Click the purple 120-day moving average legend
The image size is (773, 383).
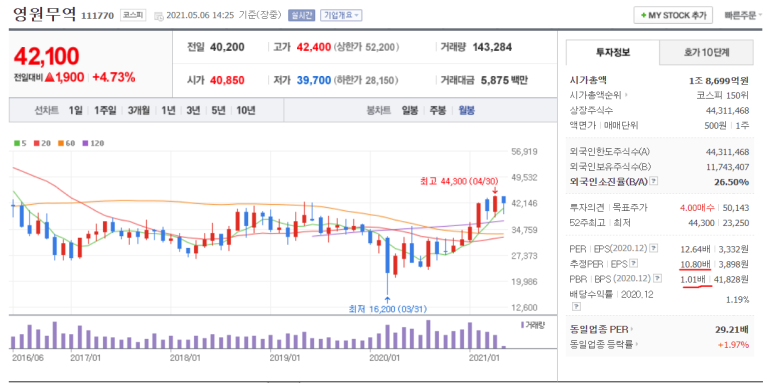tap(93, 143)
